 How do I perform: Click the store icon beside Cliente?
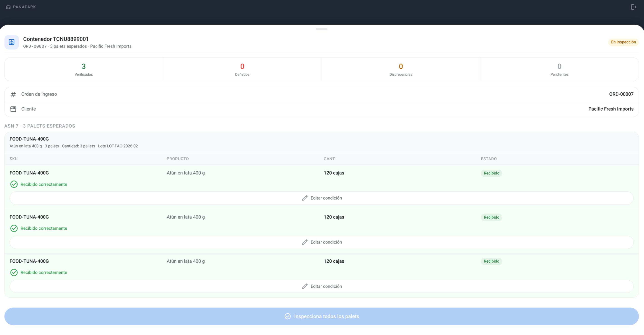[13, 109]
